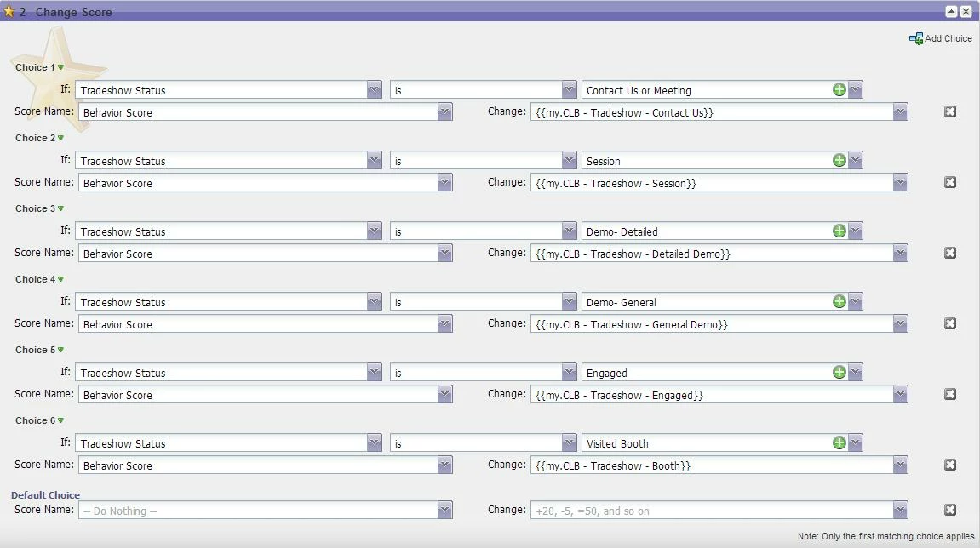Open Choice 1 Behavior Score dropdown
Viewport: 980px width, 548px height.
444,112
